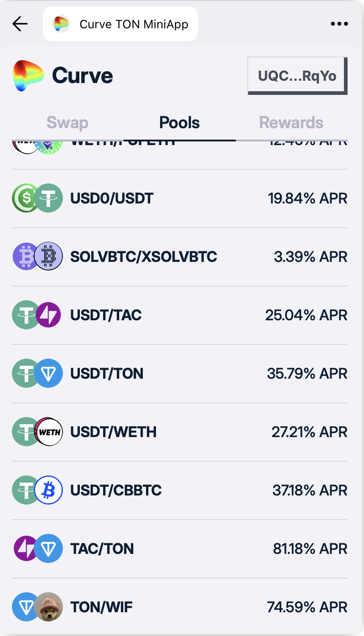This screenshot has height=636, width=364.
Task: Click the purple TAC icon in USDT/TAC row
Action: pyautogui.click(x=49, y=315)
